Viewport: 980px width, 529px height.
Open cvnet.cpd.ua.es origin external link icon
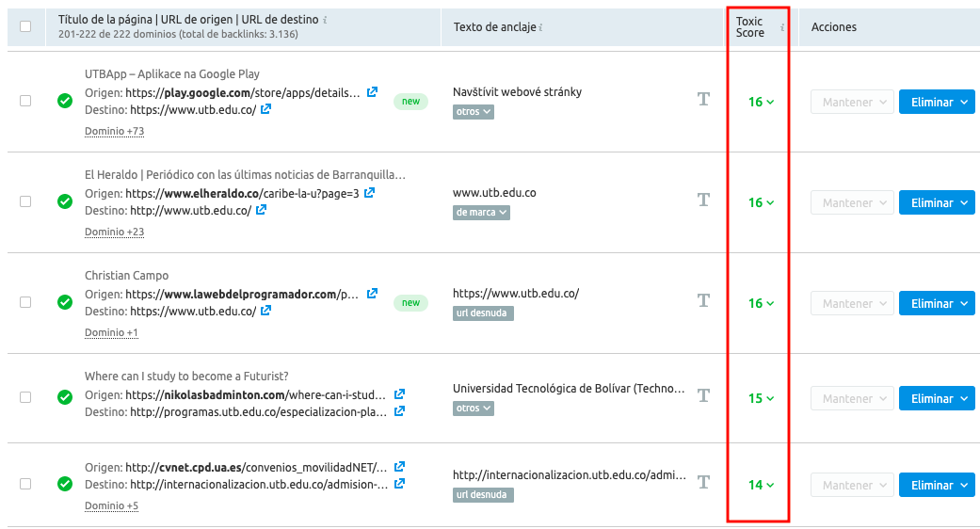pyautogui.click(x=399, y=467)
